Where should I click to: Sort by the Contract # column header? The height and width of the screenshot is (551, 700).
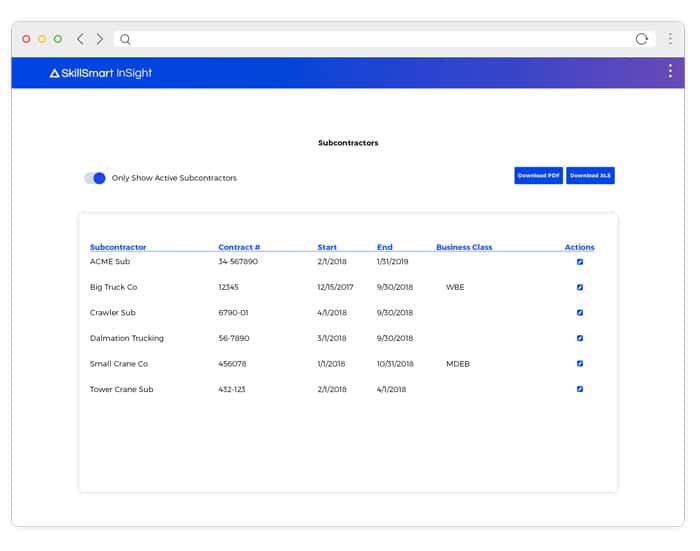pos(239,247)
